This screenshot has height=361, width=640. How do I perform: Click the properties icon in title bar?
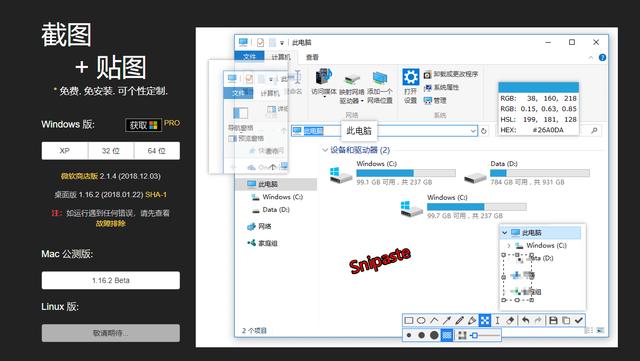[260, 42]
